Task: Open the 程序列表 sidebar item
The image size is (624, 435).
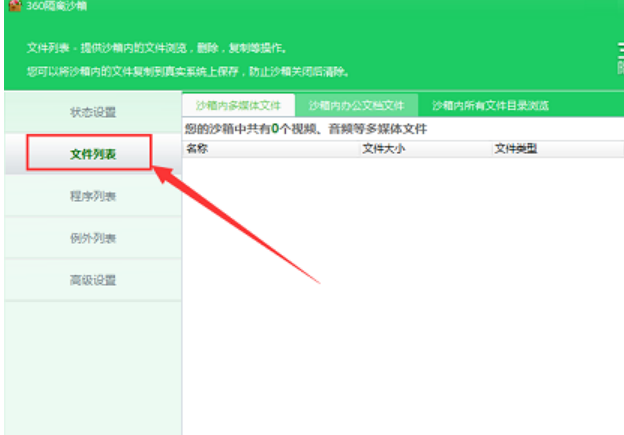Action: click(92, 196)
